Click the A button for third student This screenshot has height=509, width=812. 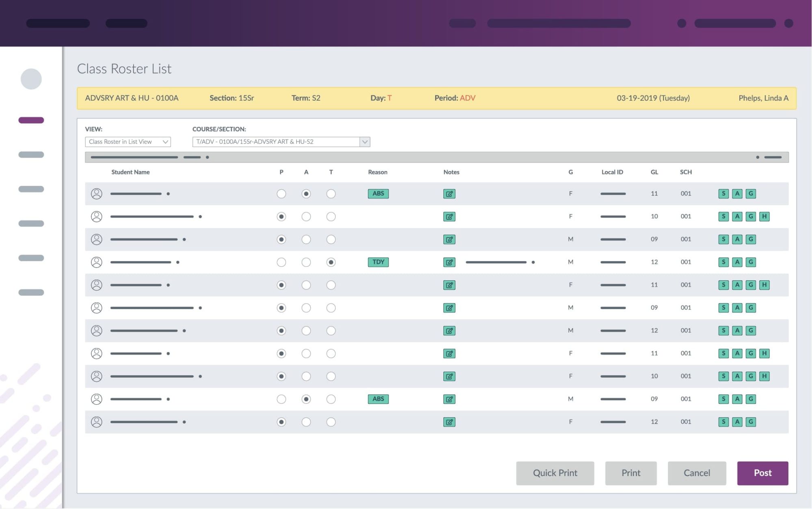coord(305,239)
